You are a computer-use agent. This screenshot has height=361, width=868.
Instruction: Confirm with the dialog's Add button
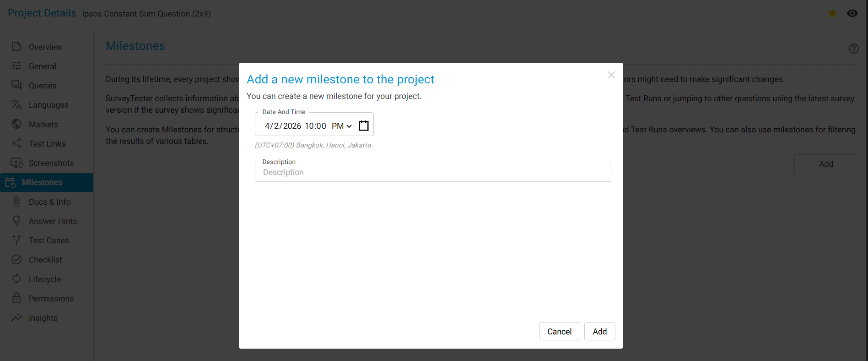[599, 331]
